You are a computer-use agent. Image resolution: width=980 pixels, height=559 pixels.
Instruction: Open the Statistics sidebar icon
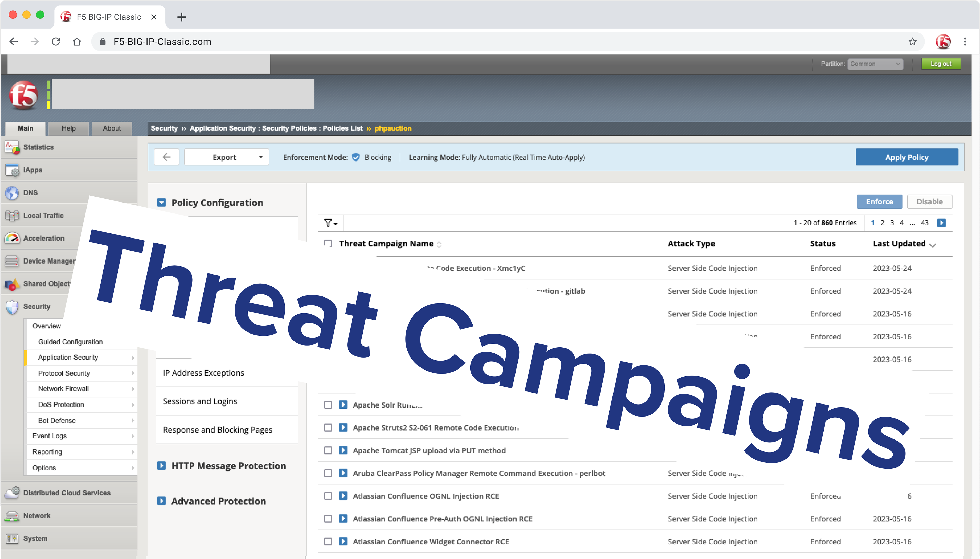point(12,147)
